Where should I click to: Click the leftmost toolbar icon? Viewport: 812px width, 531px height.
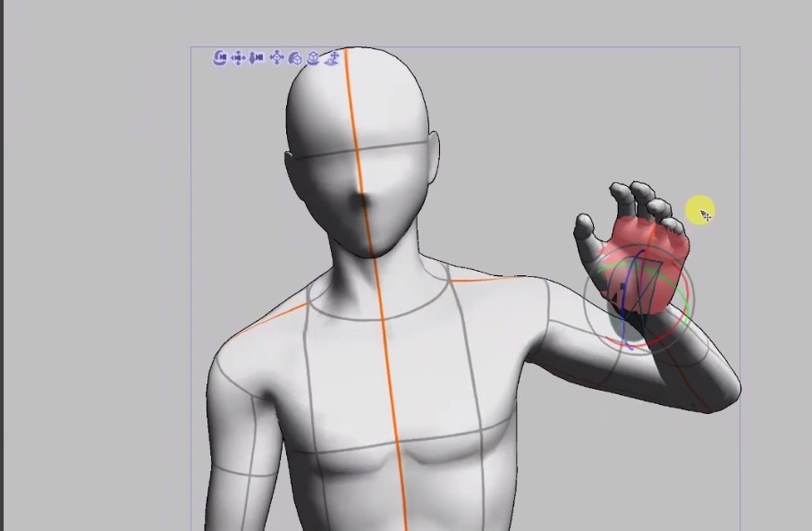click(221, 57)
